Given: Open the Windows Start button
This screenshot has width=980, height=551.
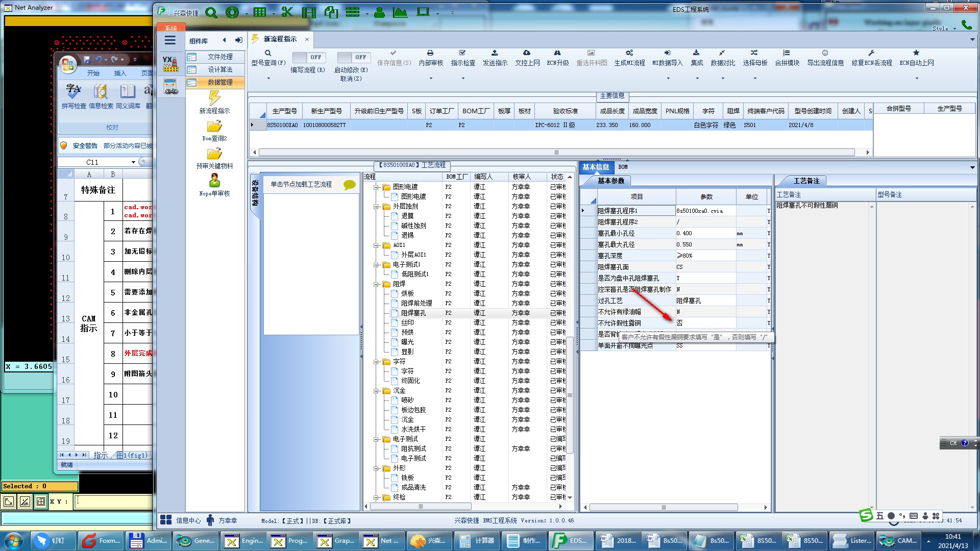Looking at the screenshot, I should (x=14, y=540).
